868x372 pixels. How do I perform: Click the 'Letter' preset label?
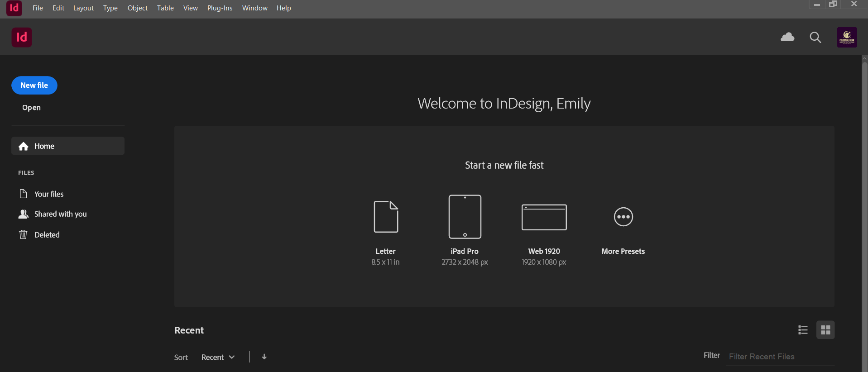(x=386, y=251)
